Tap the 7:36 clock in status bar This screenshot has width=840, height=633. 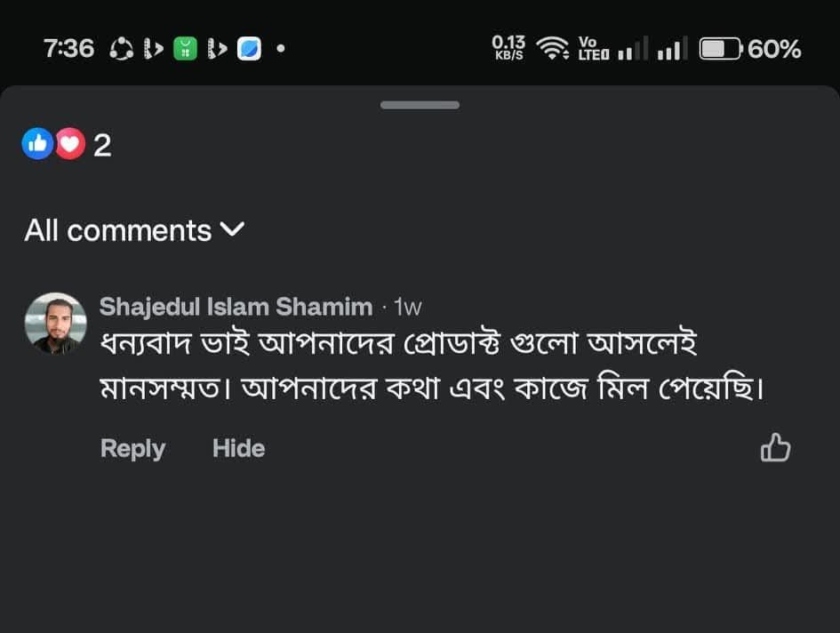pyautogui.click(x=68, y=49)
